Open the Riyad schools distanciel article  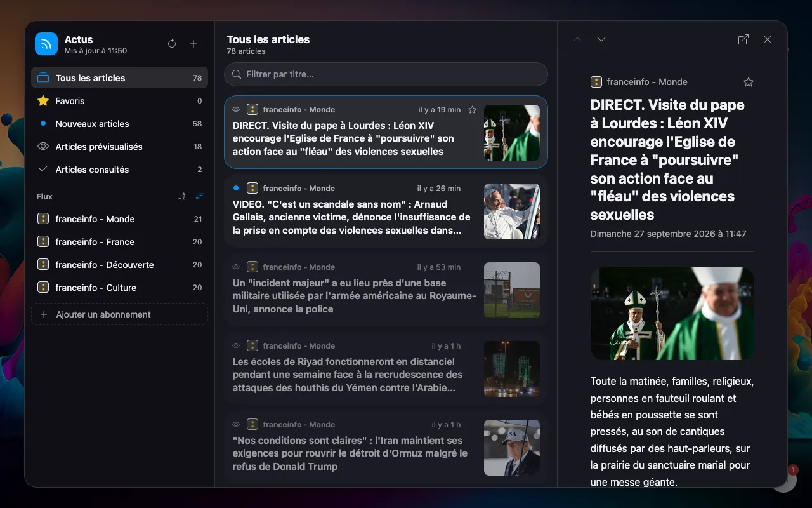click(x=386, y=368)
